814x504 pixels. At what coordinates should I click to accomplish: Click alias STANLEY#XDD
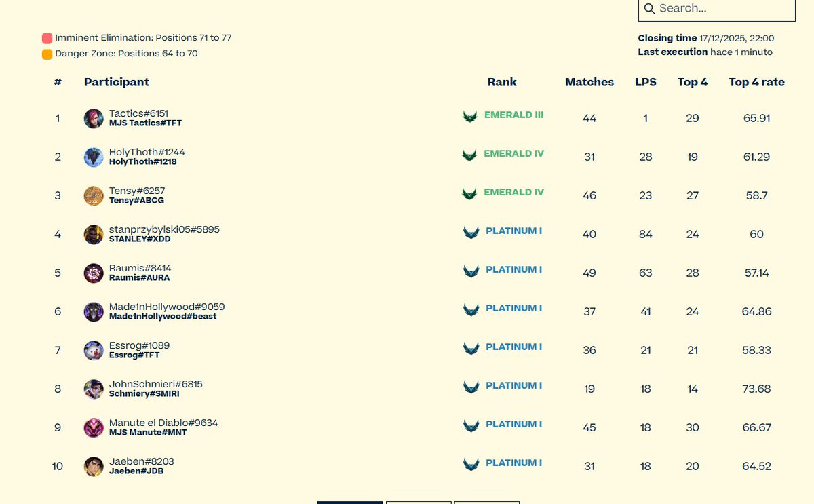tap(140, 239)
